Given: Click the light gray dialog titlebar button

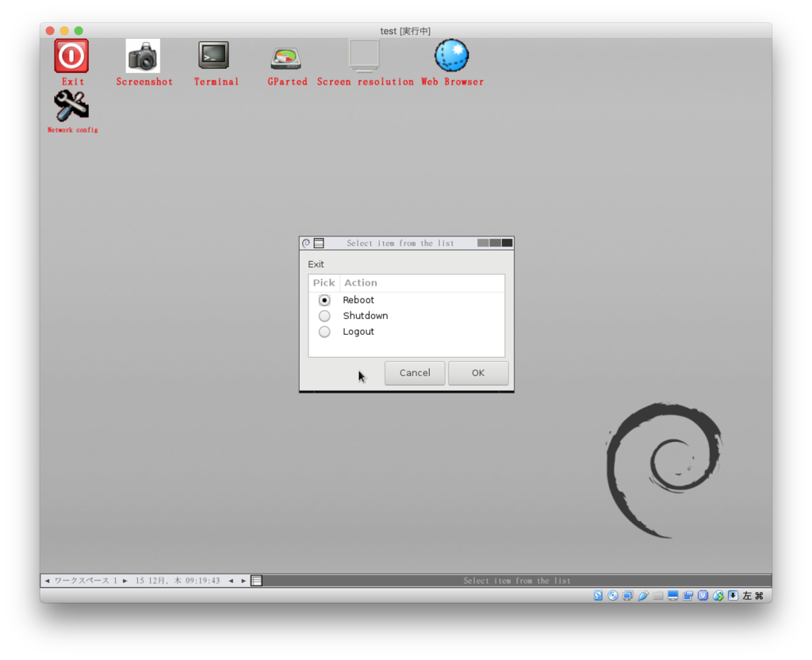Looking at the screenshot, I should coord(483,243).
